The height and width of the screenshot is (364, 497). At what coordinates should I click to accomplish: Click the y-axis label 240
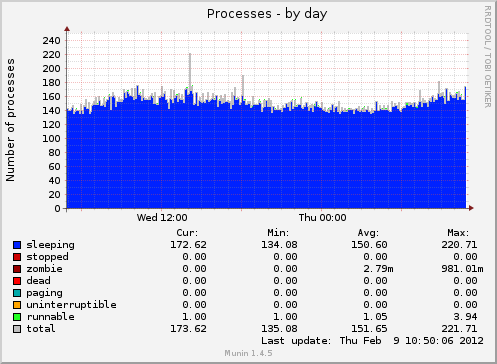click(x=51, y=41)
